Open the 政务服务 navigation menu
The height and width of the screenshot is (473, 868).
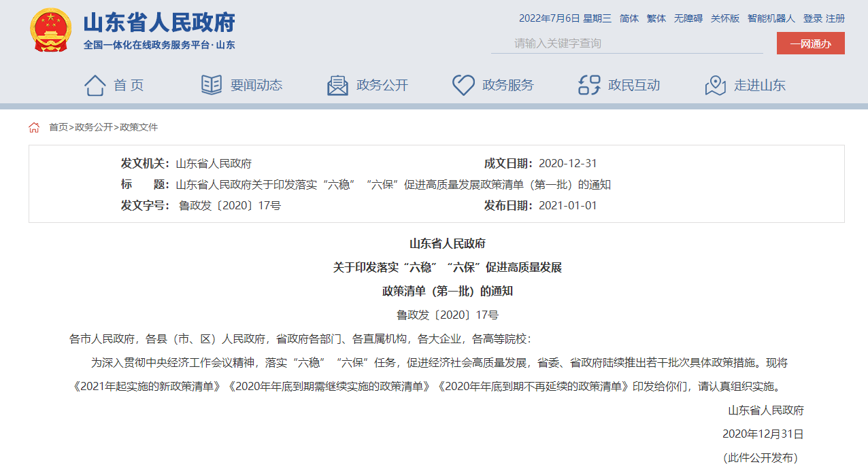[x=507, y=85]
